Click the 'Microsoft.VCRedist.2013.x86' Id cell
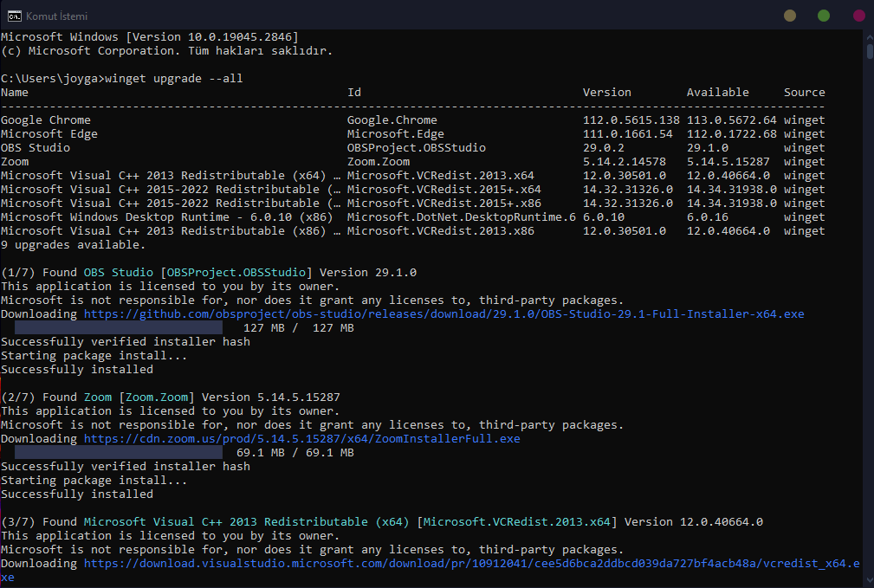The image size is (874, 588). (441, 230)
